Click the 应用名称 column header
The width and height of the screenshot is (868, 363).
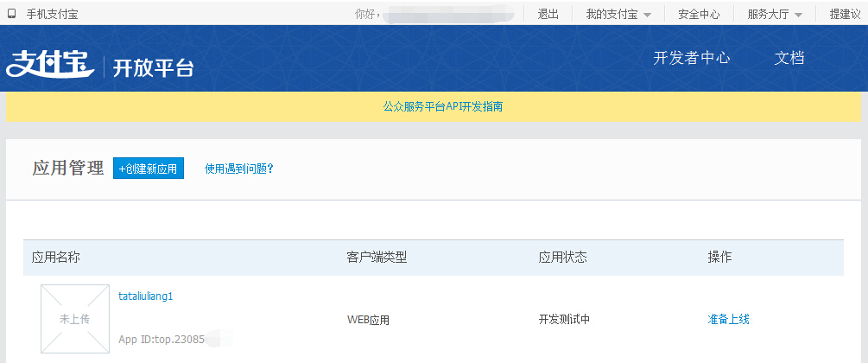[56, 258]
